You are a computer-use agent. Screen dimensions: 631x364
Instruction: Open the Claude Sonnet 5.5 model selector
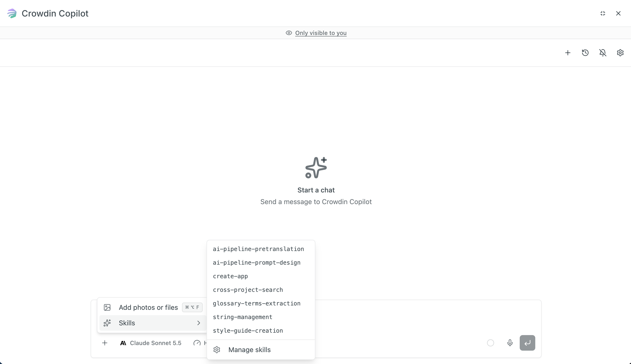pyautogui.click(x=151, y=343)
